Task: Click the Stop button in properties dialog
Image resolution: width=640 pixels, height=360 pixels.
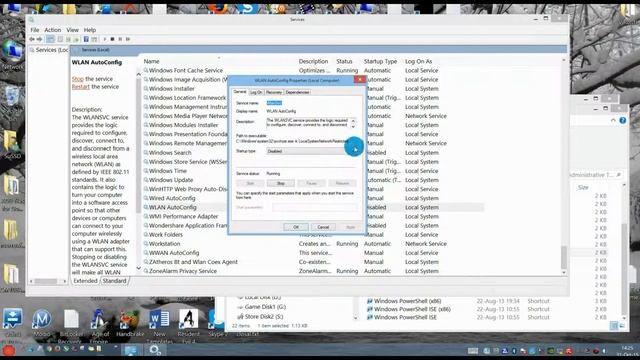Action: pyautogui.click(x=281, y=183)
